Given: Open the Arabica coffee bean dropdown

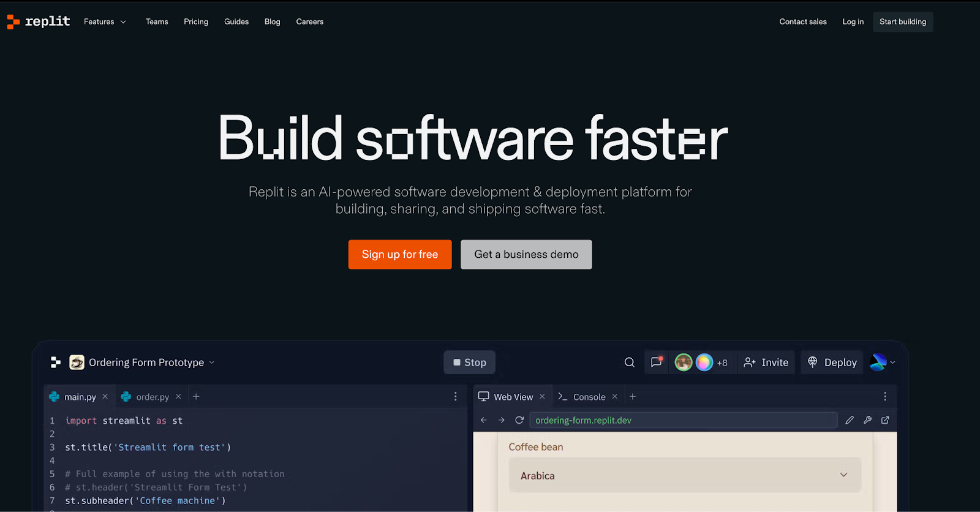Looking at the screenshot, I should pos(685,475).
